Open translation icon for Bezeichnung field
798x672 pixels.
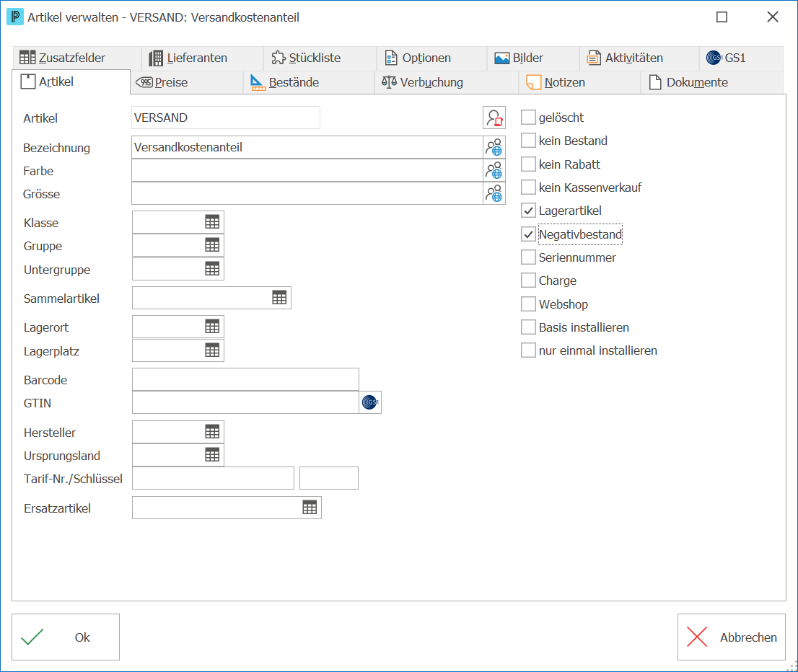pyautogui.click(x=494, y=148)
